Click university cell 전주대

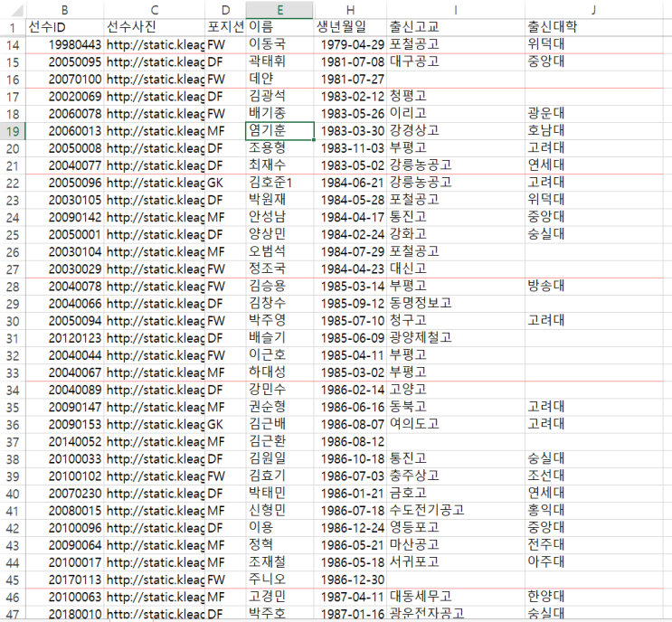(594, 545)
